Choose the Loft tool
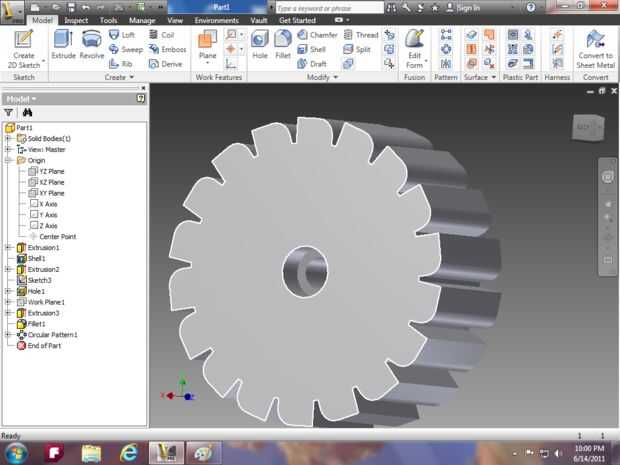 [122, 35]
